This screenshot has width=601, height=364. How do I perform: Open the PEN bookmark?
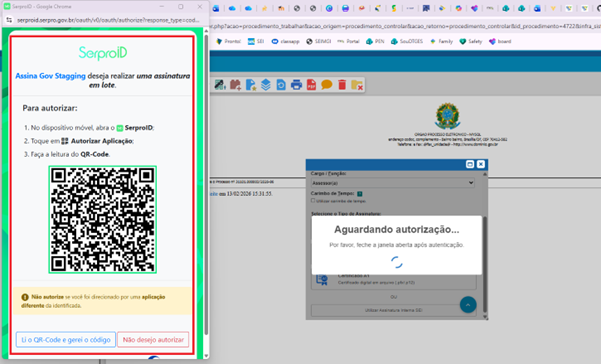pos(375,41)
